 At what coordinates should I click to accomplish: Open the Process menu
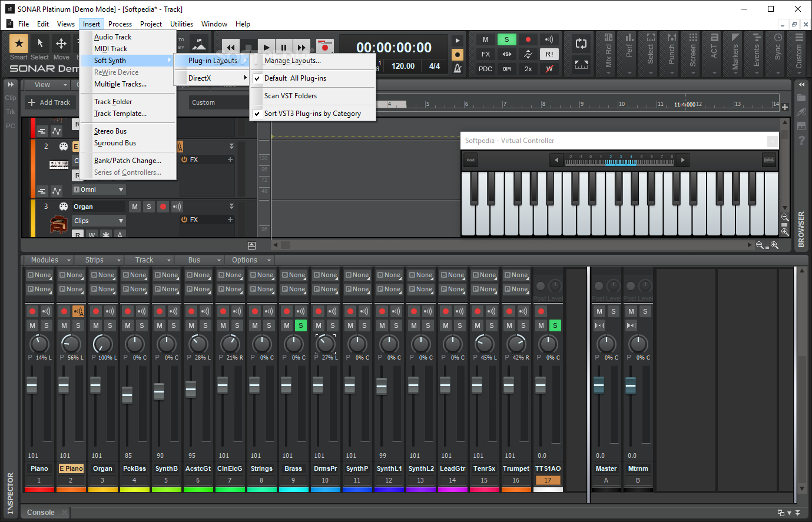coord(120,24)
